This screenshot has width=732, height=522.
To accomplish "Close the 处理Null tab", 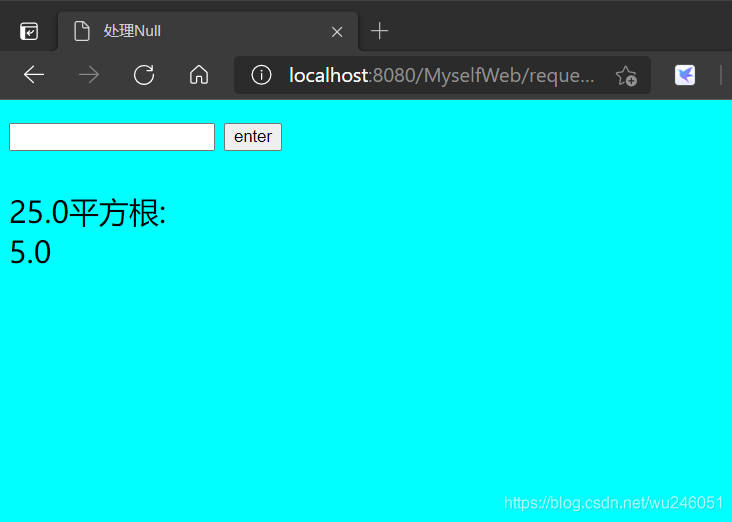I will coord(337,32).
